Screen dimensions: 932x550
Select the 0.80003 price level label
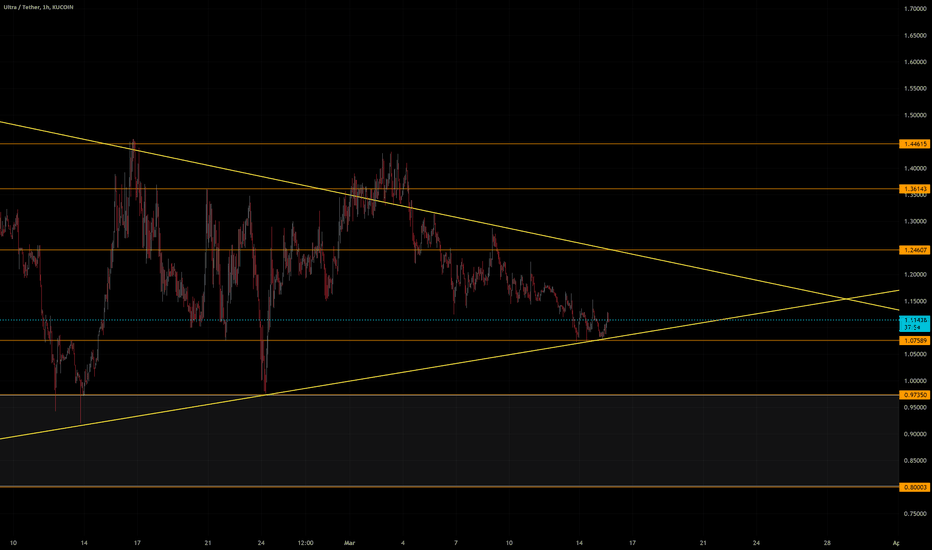915,487
